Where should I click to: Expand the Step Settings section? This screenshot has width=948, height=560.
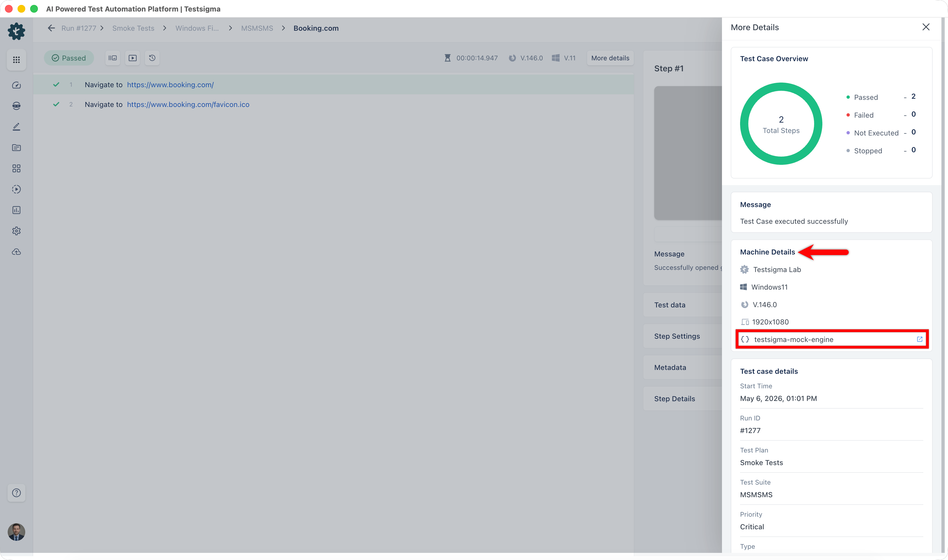coord(682,336)
